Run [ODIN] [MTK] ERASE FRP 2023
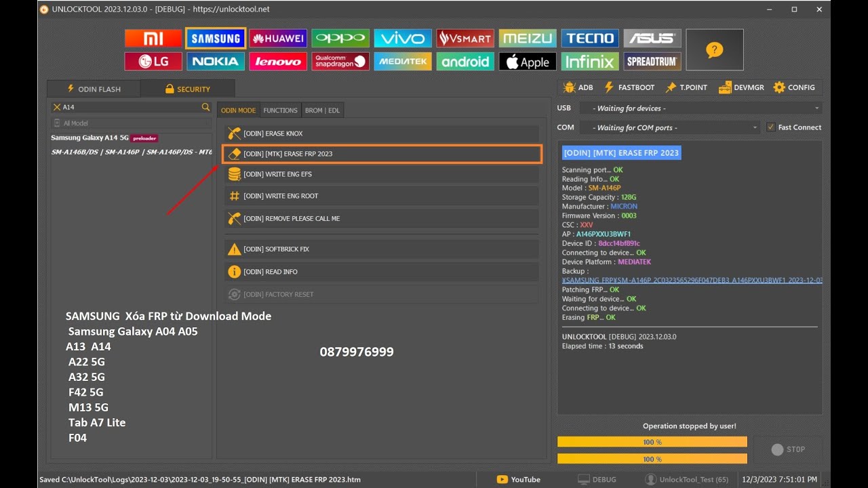Image resolution: width=868 pixels, height=488 pixels. 382,154
